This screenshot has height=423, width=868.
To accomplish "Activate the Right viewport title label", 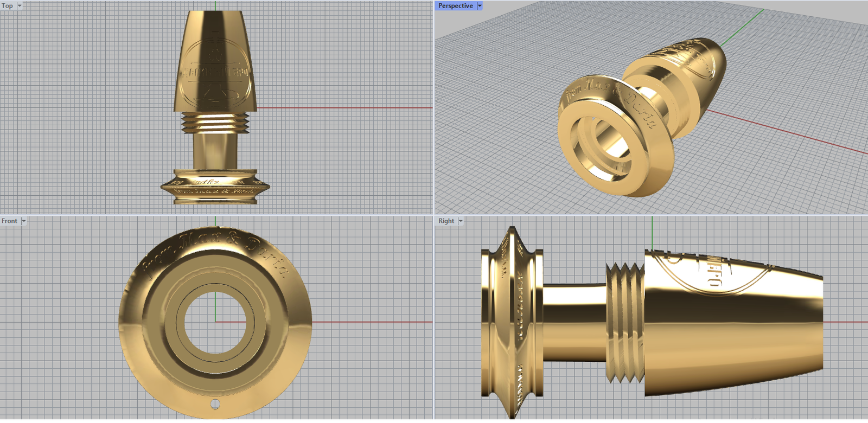I will coord(446,221).
